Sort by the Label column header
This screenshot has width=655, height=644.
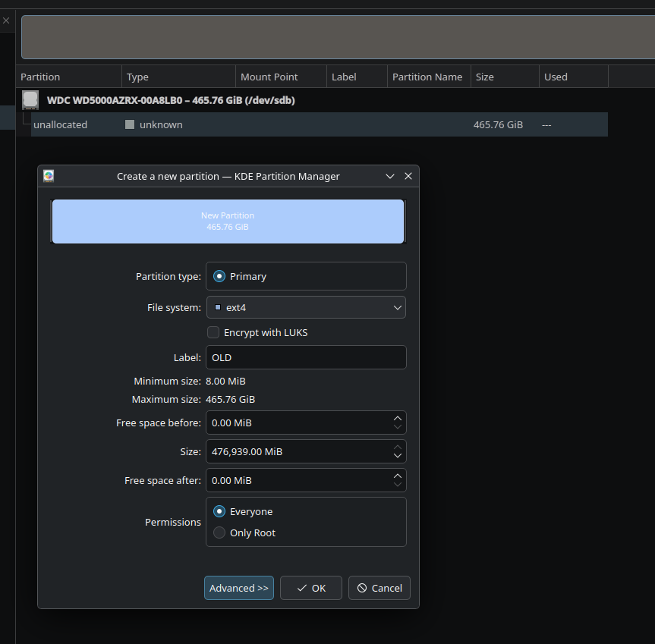357,77
